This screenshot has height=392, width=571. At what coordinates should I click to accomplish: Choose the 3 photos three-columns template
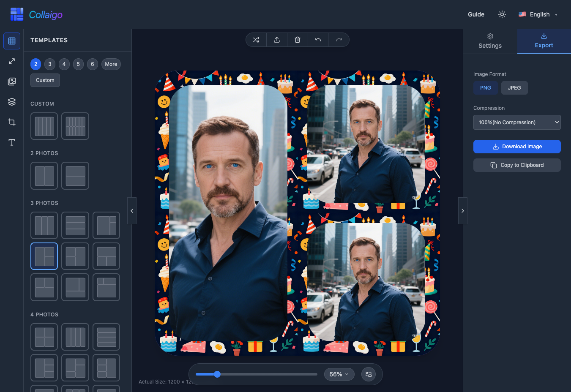[x=44, y=226]
